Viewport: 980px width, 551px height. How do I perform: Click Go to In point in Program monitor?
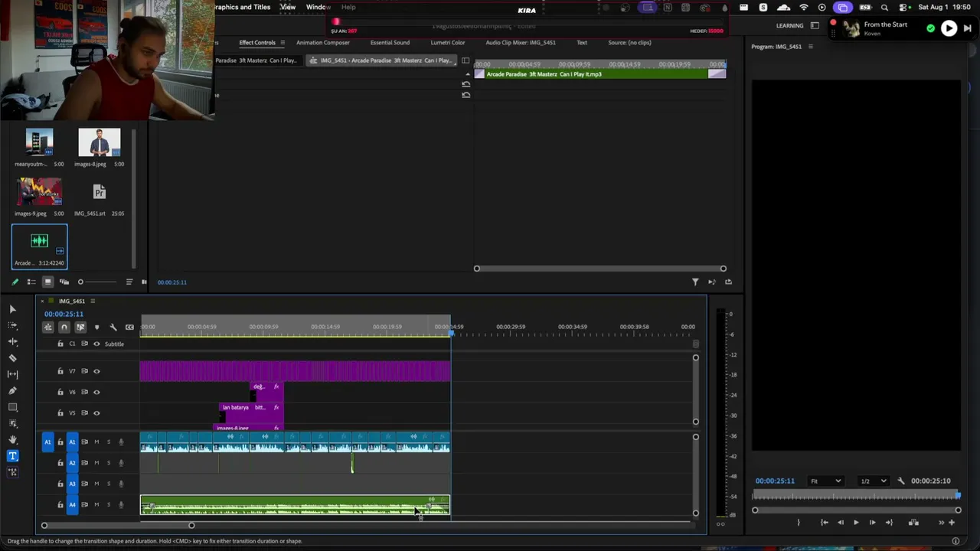pyautogui.click(x=825, y=523)
